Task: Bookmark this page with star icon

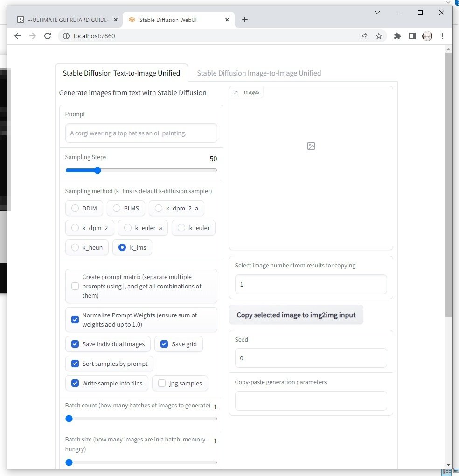Action: [379, 36]
